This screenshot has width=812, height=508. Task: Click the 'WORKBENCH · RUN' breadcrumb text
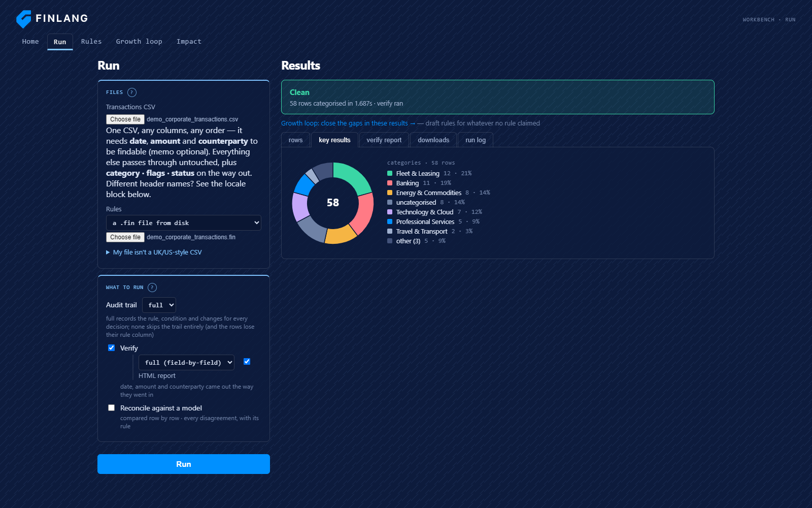769,20
